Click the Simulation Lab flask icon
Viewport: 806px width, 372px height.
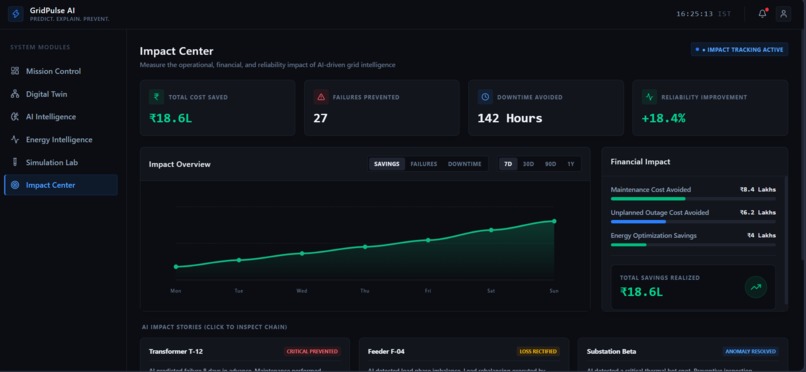15,162
